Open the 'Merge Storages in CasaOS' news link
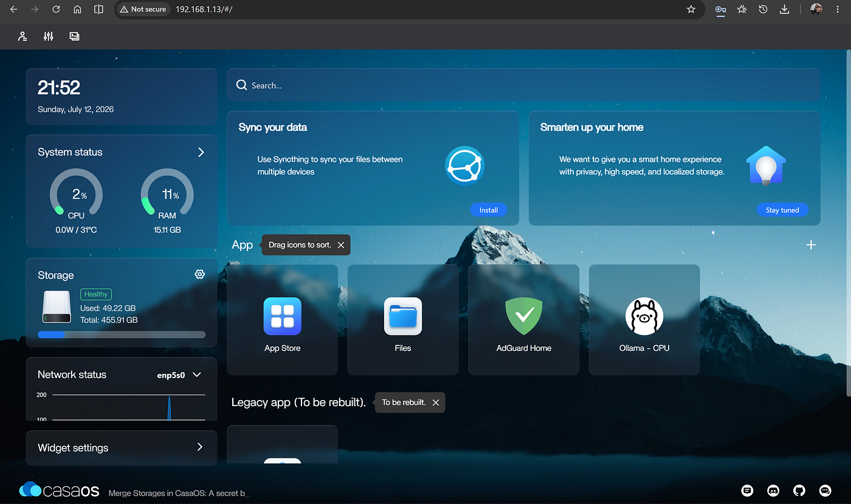This screenshot has width=851, height=504. pyautogui.click(x=179, y=493)
